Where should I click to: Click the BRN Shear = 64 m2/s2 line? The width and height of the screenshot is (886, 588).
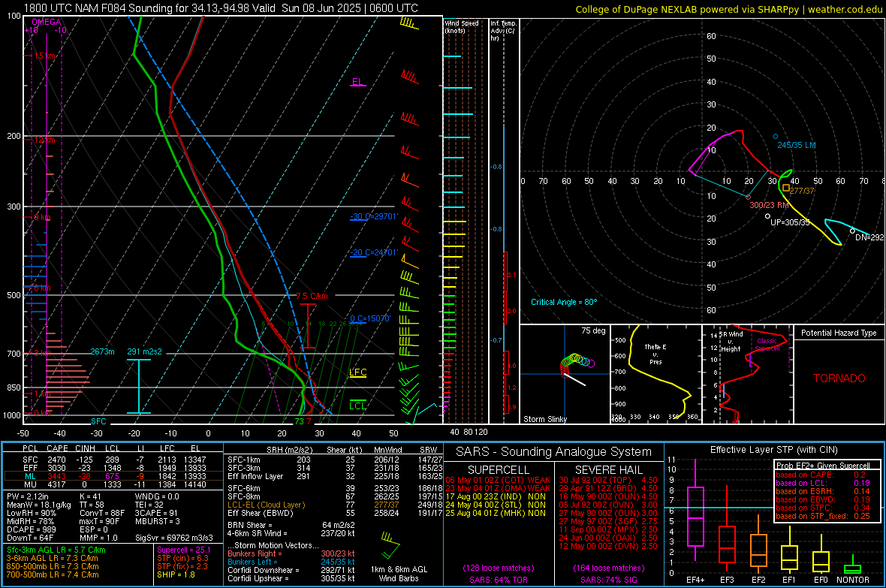point(291,525)
